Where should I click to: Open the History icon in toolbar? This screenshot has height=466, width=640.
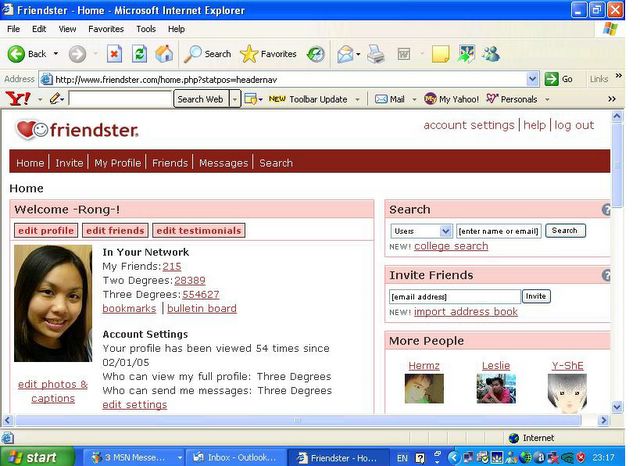(x=316, y=54)
